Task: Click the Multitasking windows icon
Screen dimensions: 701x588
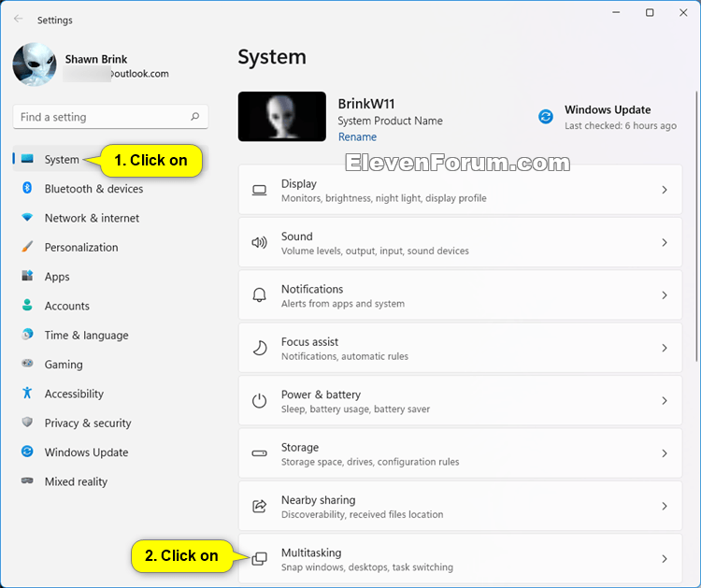Action: tap(259, 559)
